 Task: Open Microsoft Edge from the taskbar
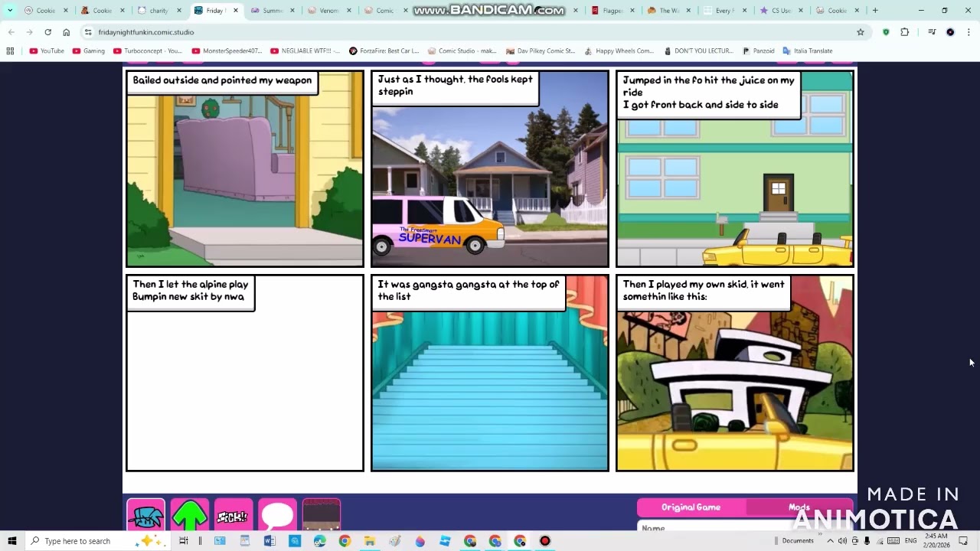pyautogui.click(x=320, y=541)
